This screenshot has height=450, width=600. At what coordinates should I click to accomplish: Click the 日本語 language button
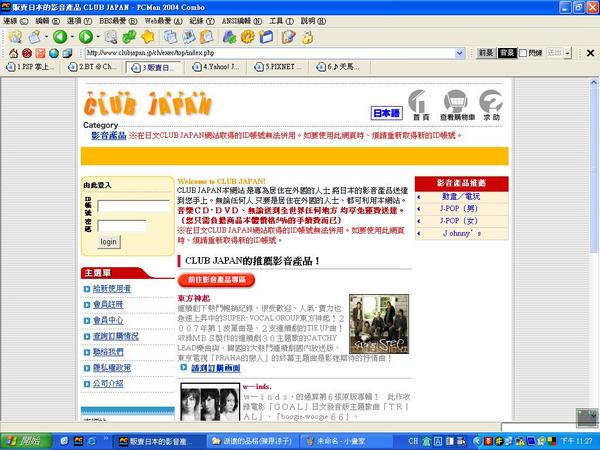(x=386, y=113)
